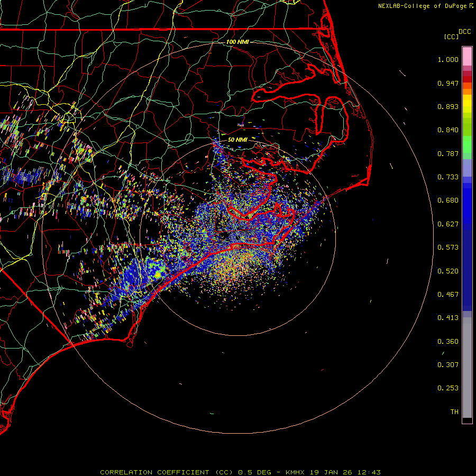Click the pink segment of color bar
The height and width of the screenshot is (476, 476).
click(x=467, y=57)
